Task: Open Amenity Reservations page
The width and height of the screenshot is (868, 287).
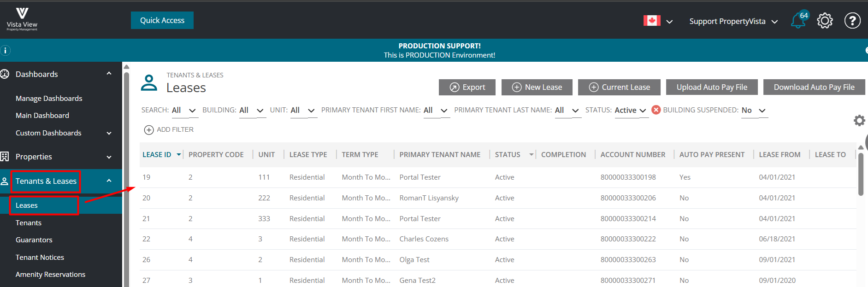Action: (50, 275)
